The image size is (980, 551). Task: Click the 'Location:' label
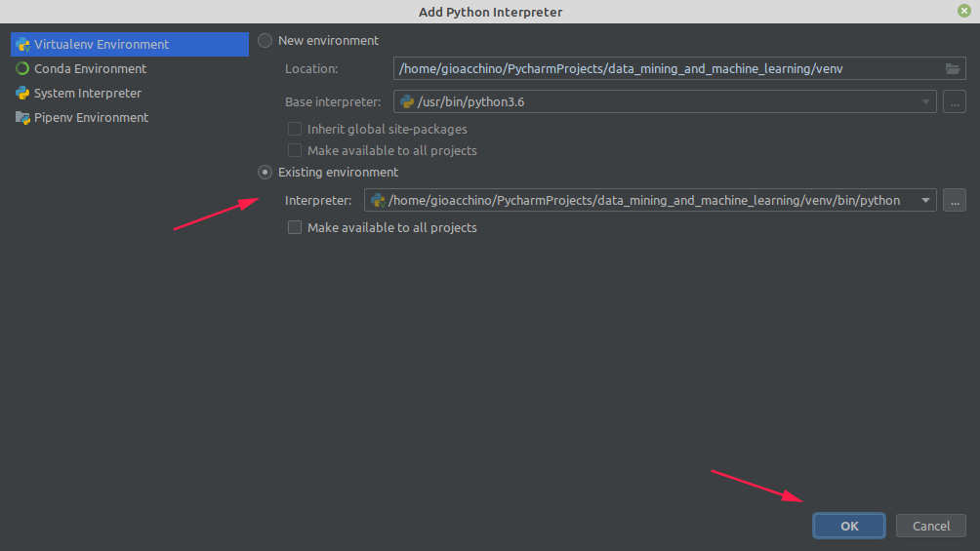[x=311, y=68]
